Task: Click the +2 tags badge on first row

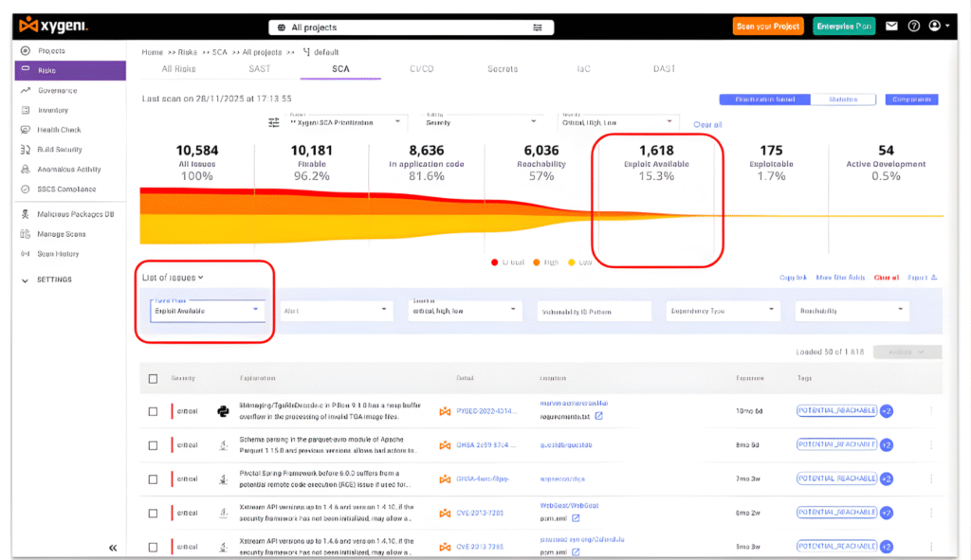Action: [887, 411]
